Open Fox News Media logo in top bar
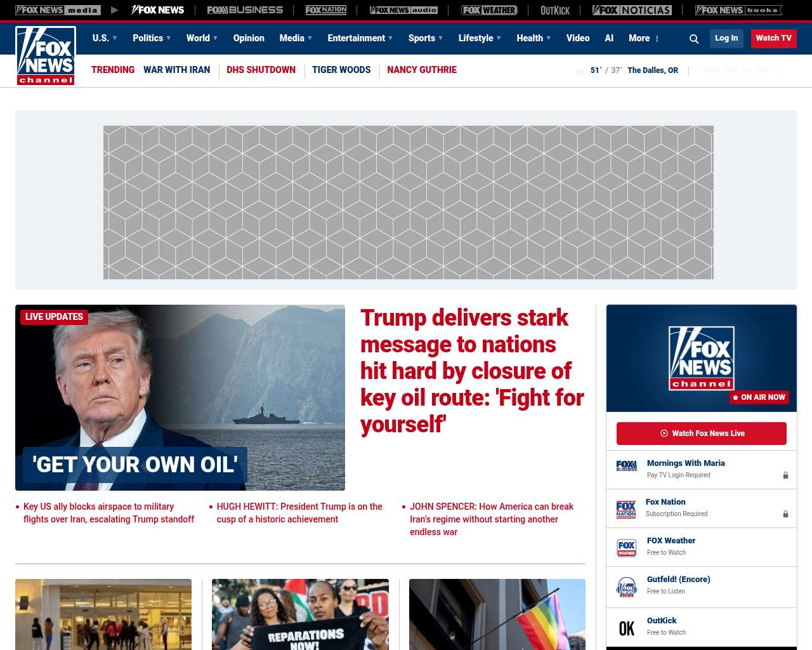Screen dimensions: 812x650 point(58,10)
